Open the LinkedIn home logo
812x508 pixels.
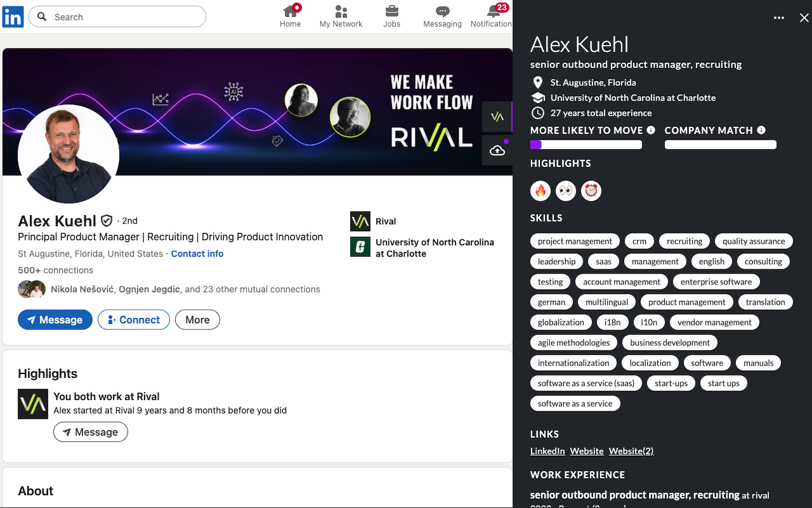click(x=13, y=17)
